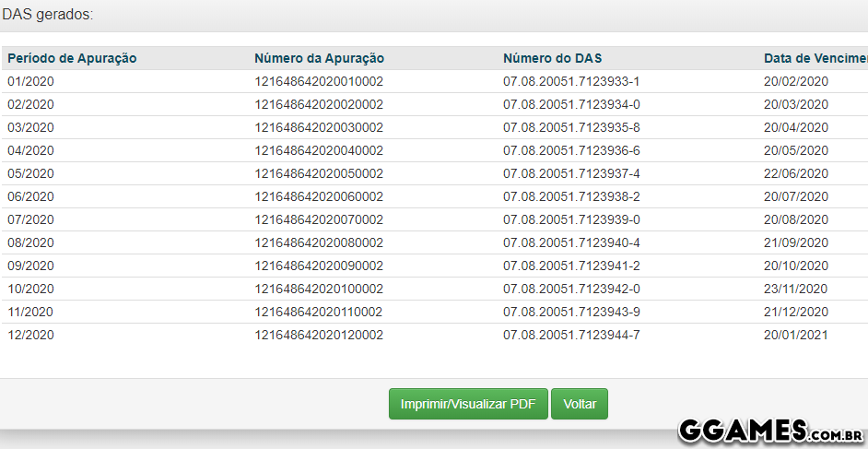
Task: Click the DAS gerados heading text
Action: [x=47, y=15]
